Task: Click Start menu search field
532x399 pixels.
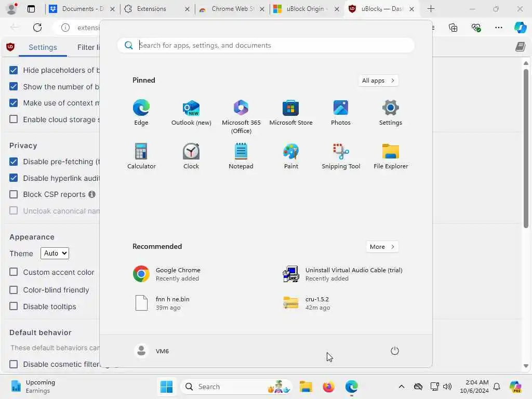Action: pyautogui.click(x=265, y=46)
